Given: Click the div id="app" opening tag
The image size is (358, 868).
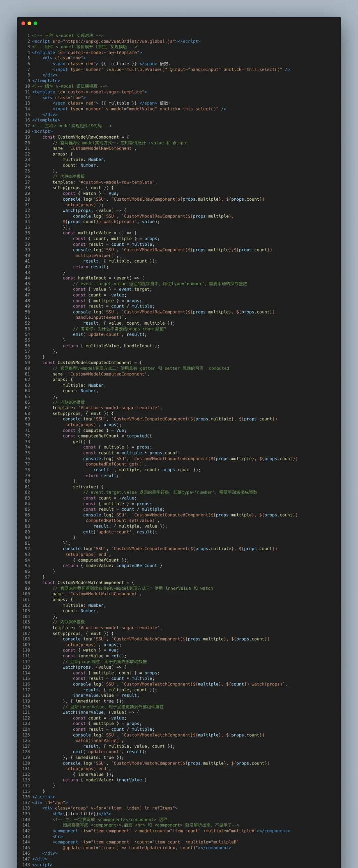Looking at the screenshot, I should pyautogui.click(x=50, y=802).
